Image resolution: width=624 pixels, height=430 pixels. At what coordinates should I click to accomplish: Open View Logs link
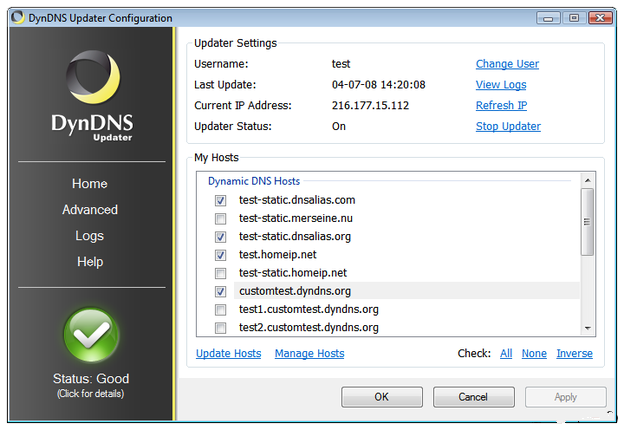point(500,85)
